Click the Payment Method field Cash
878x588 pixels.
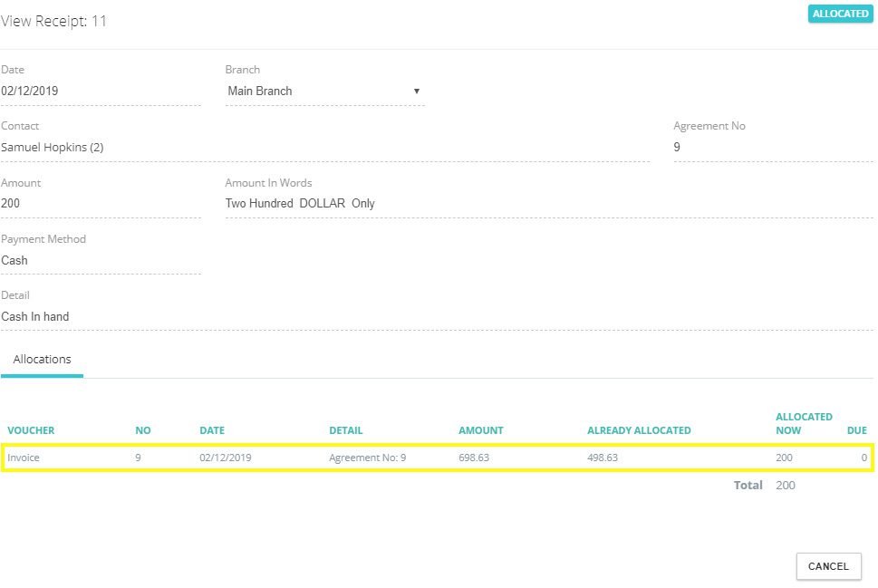coord(101,260)
